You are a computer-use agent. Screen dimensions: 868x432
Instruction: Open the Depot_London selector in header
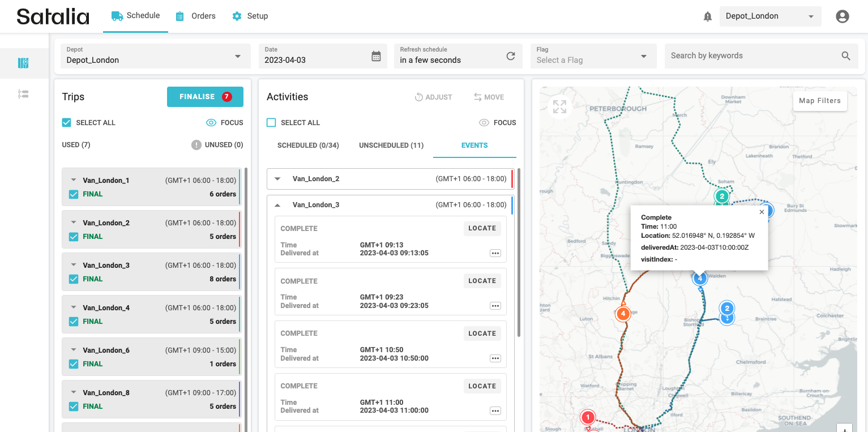tap(769, 16)
